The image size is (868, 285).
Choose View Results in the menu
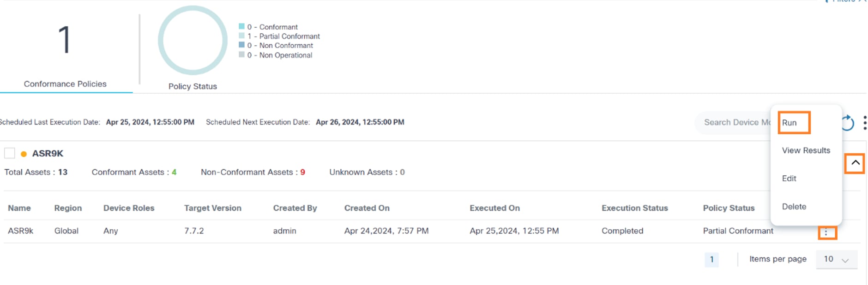(x=806, y=150)
